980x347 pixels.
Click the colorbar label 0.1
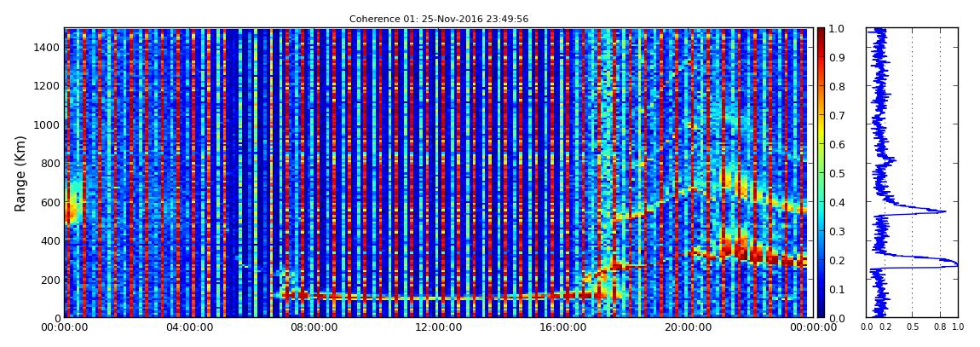836,290
